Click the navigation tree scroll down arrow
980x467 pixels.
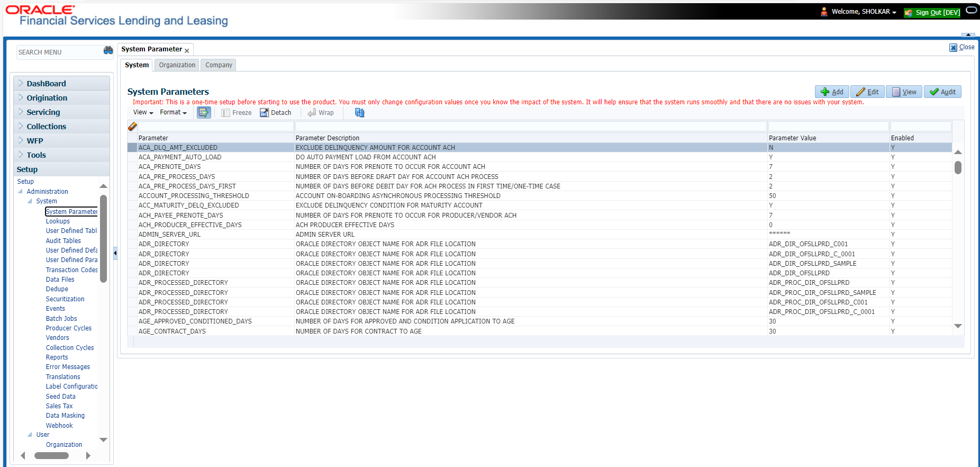103,440
